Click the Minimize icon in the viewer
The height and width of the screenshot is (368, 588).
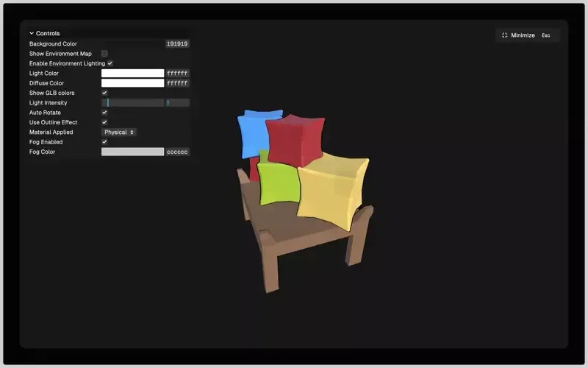pyautogui.click(x=505, y=35)
